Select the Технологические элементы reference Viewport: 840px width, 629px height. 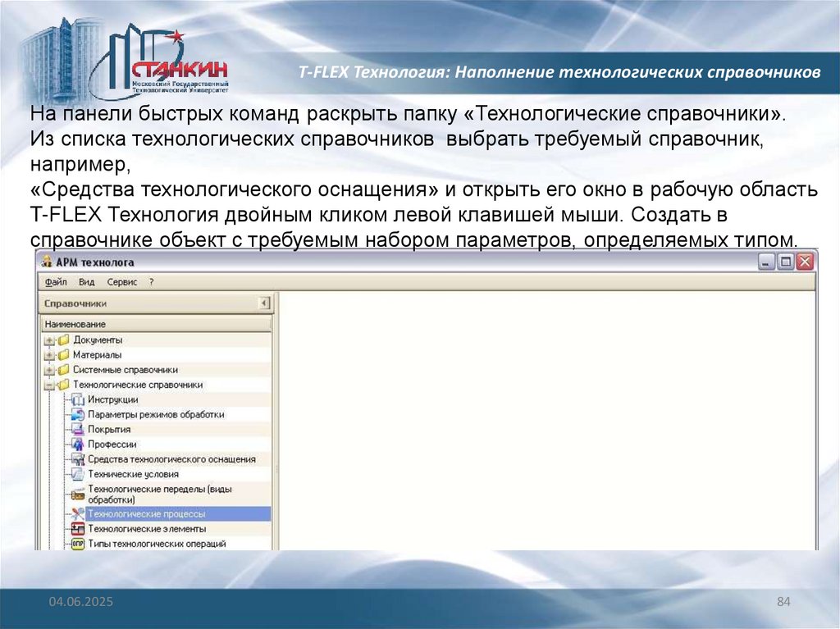[147, 529]
